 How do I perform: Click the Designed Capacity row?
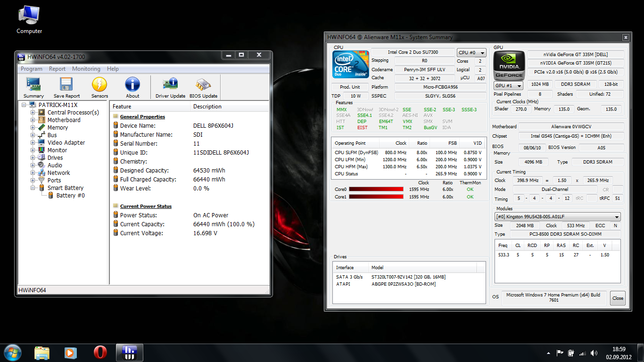coord(189,171)
